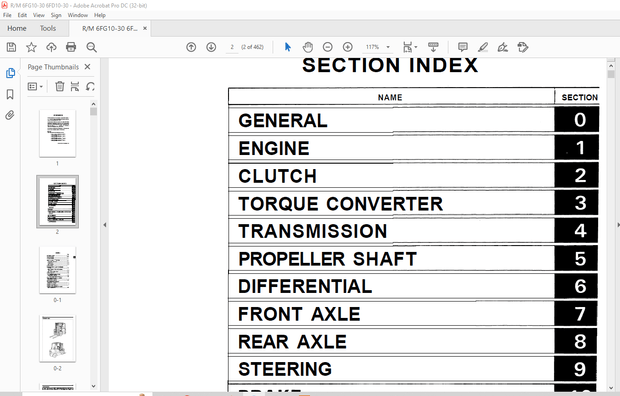Select the page 1 thumbnail

pos(57,134)
